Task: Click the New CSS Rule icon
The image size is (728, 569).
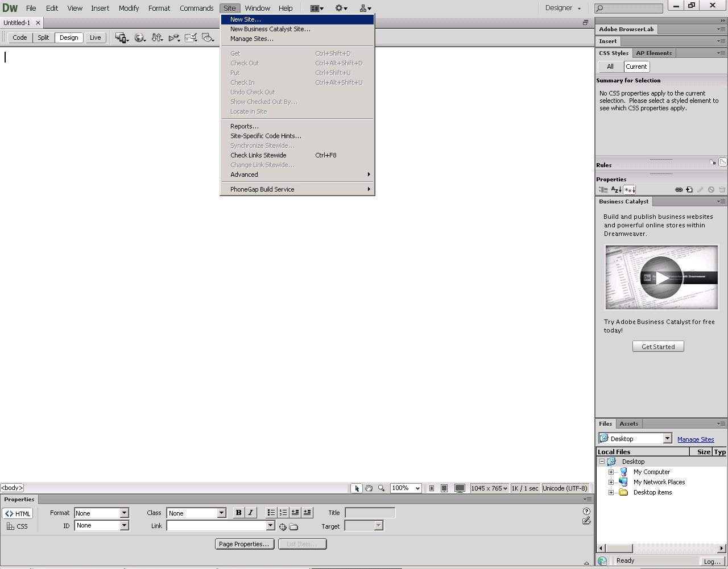Action: [x=689, y=190]
